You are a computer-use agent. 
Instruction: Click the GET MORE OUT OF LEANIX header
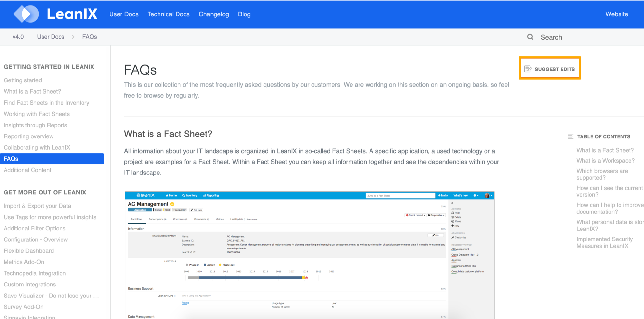click(x=45, y=192)
